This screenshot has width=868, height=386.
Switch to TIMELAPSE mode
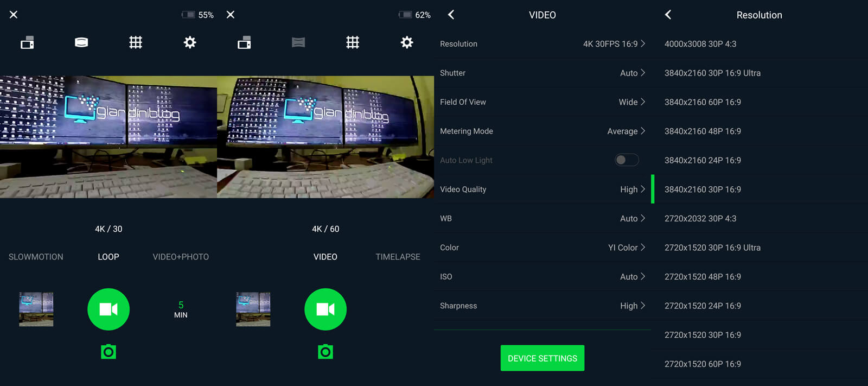click(398, 257)
